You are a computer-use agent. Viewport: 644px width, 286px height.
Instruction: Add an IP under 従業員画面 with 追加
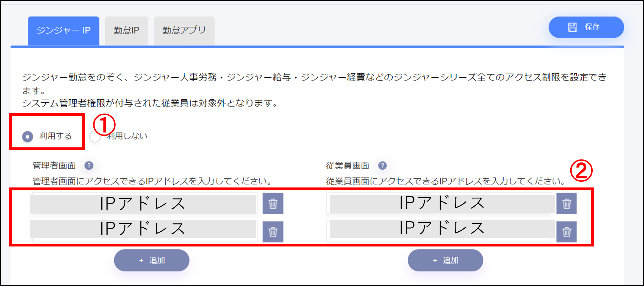click(x=445, y=260)
